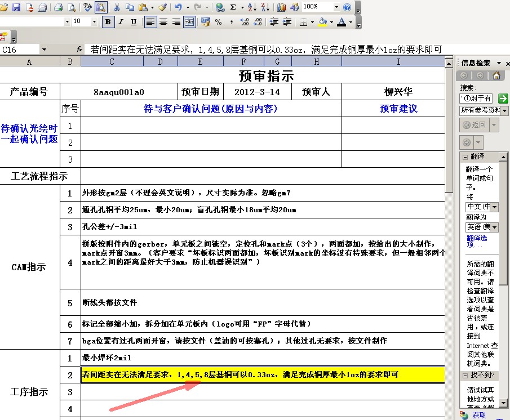Open the Chart Wizard
This screenshot has height=420, width=510.
coord(282,7)
